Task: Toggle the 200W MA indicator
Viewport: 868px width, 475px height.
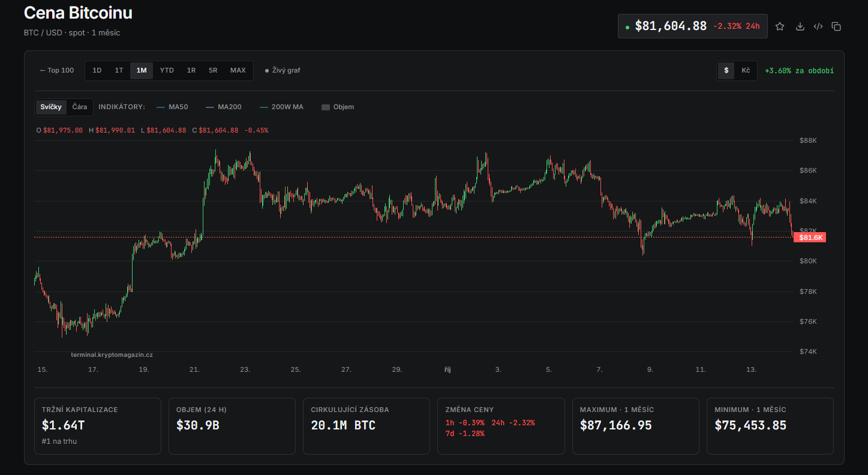Action: [x=281, y=107]
